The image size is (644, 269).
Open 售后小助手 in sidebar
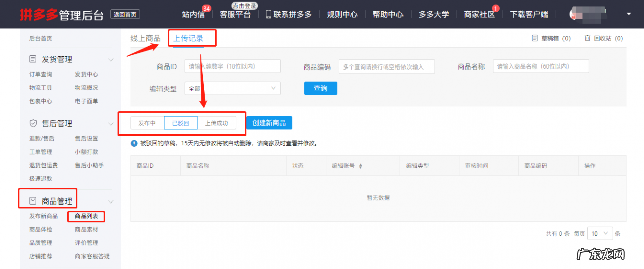(x=90, y=165)
